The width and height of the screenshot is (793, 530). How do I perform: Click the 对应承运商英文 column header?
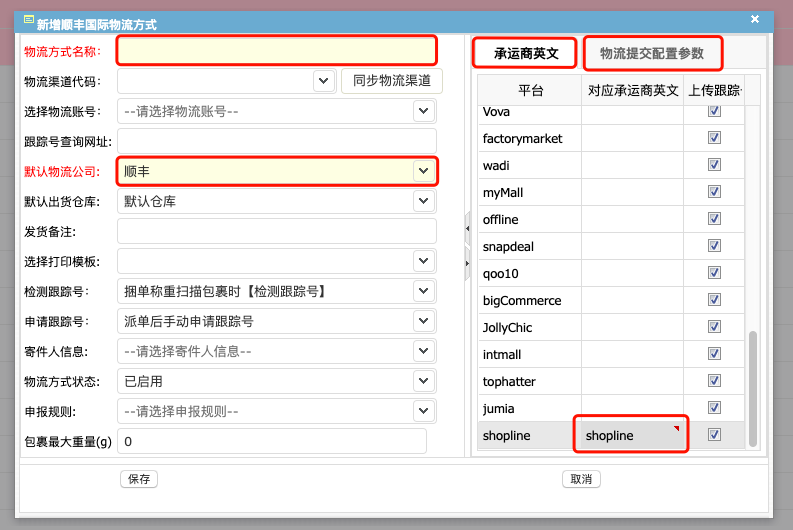click(x=633, y=91)
